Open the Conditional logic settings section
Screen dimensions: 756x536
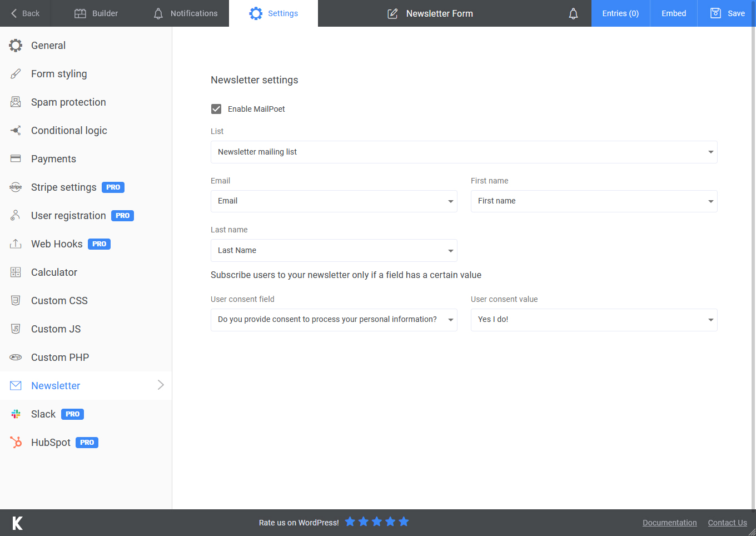(86, 131)
